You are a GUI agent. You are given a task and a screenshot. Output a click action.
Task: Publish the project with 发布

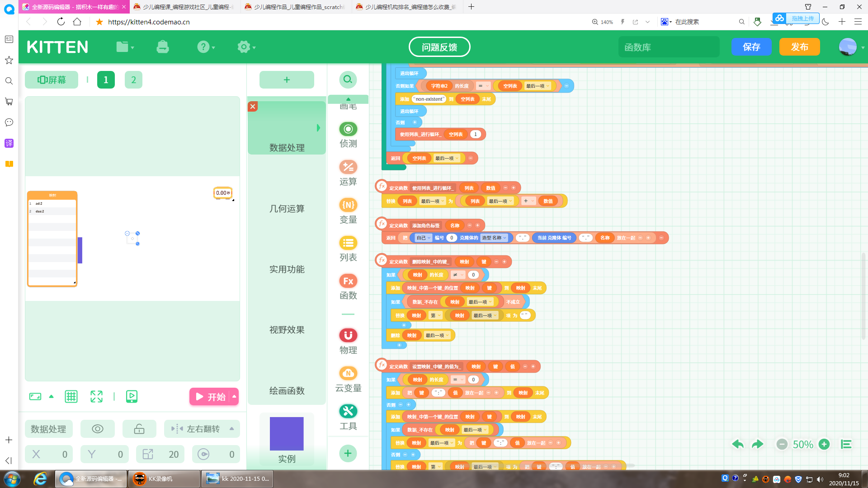click(799, 47)
